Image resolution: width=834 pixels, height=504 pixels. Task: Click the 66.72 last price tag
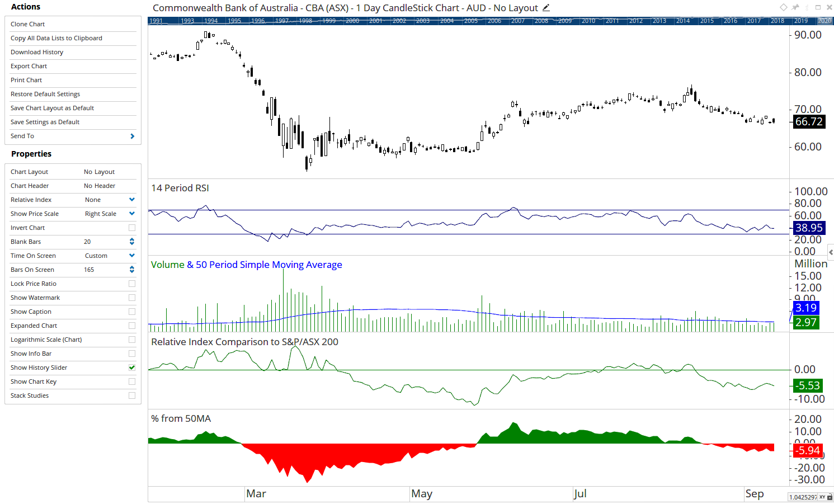point(808,121)
